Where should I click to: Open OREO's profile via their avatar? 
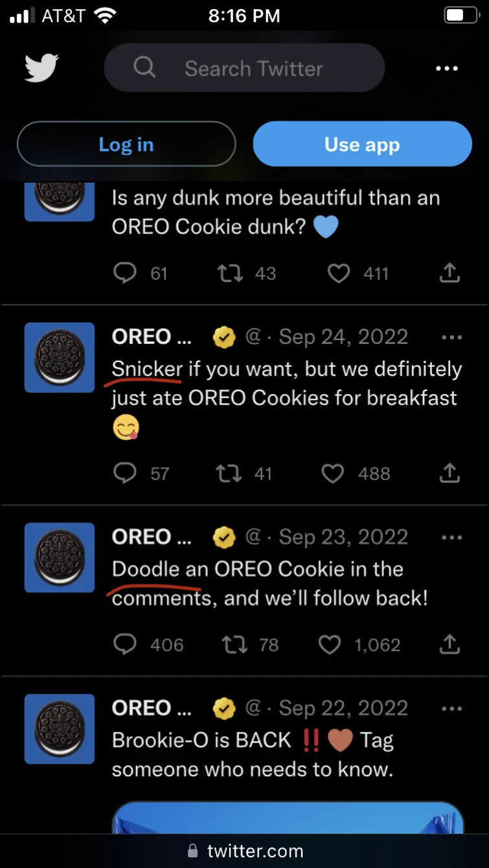click(x=59, y=358)
